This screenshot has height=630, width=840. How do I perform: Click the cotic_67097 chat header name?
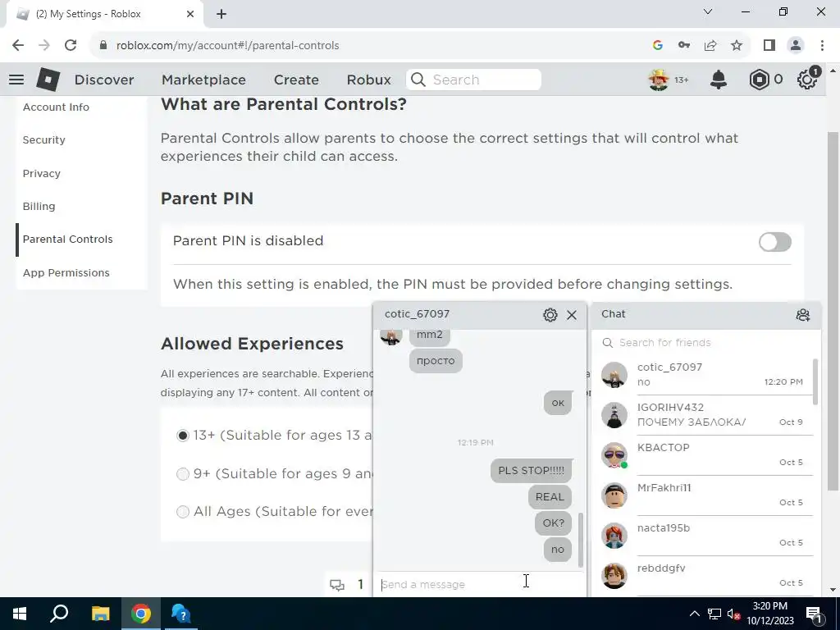click(417, 314)
